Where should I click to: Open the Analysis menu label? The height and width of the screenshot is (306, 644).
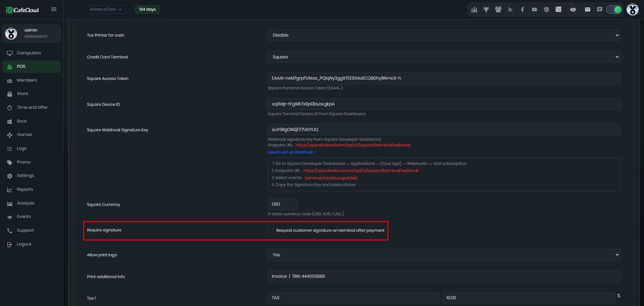(x=26, y=203)
